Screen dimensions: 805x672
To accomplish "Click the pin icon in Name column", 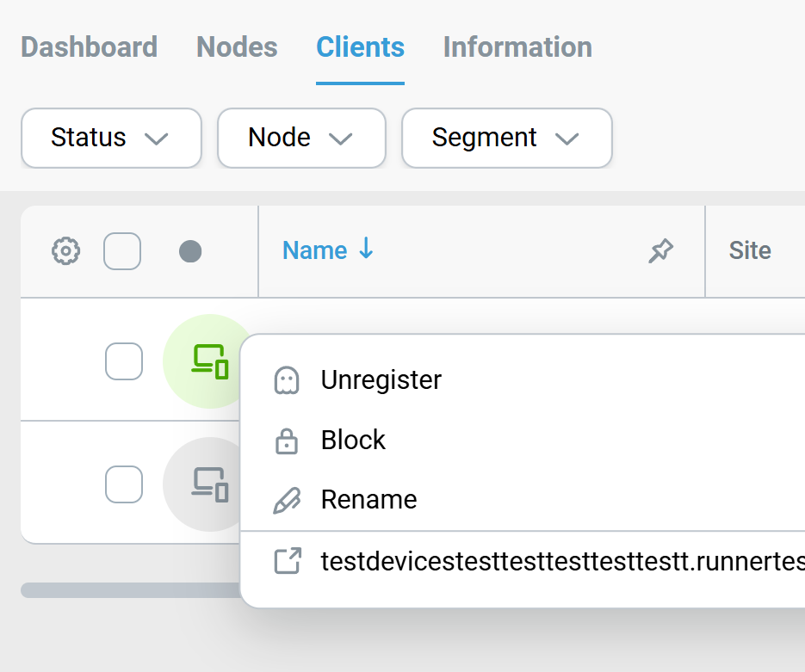I will (x=660, y=251).
